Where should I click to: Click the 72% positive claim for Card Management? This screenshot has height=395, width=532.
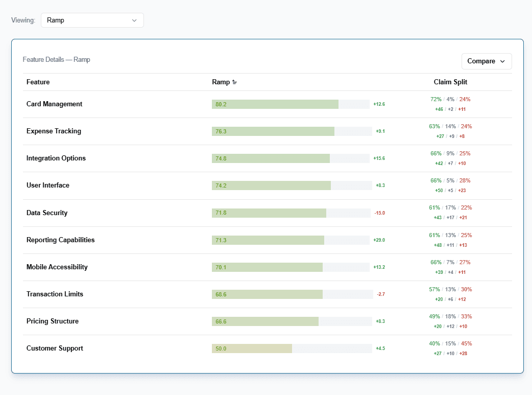pyautogui.click(x=436, y=99)
